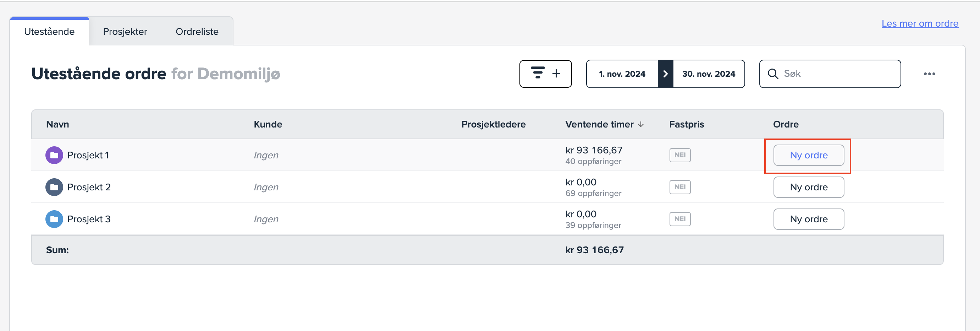Toggle the NEI fastpris badge for Prosjekt 1

coord(680,155)
